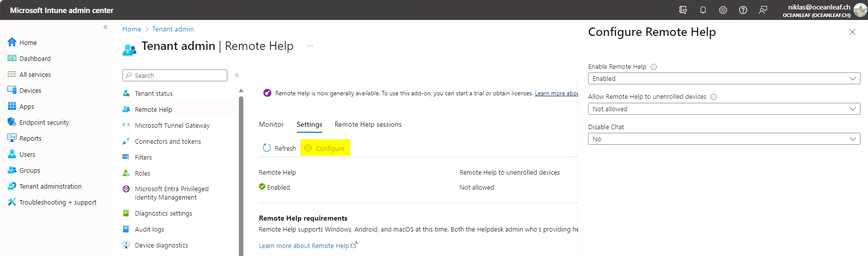Click the Groups icon in navigation
The height and width of the screenshot is (256, 868).
[x=12, y=170]
